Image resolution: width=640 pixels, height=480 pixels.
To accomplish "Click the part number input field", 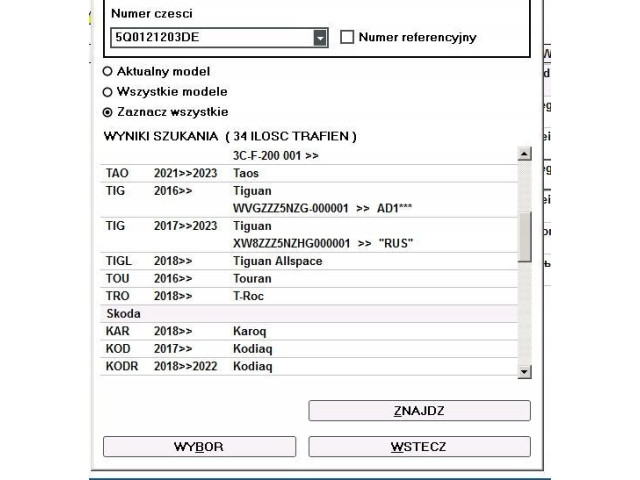I will pyautogui.click(x=210, y=38).
